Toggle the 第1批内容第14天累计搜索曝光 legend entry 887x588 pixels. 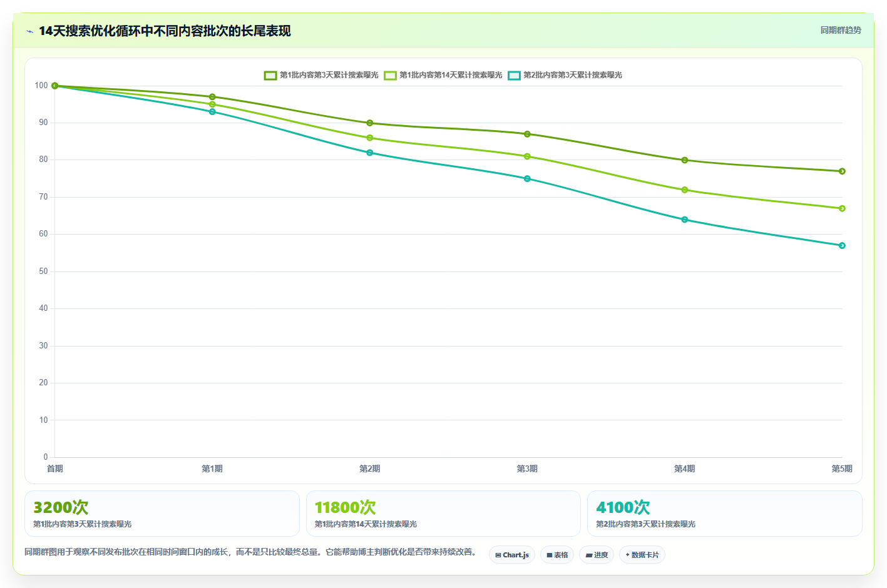pos(443,75)
